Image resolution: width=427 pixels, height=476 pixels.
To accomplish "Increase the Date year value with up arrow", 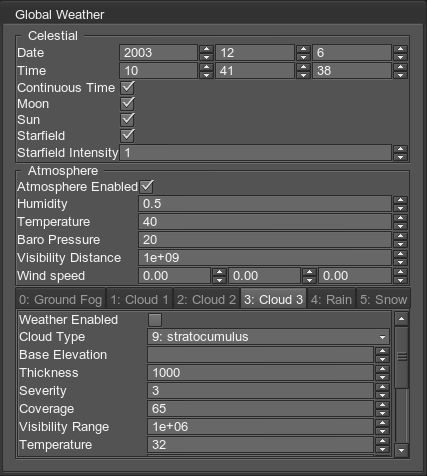I will [206, 49].
